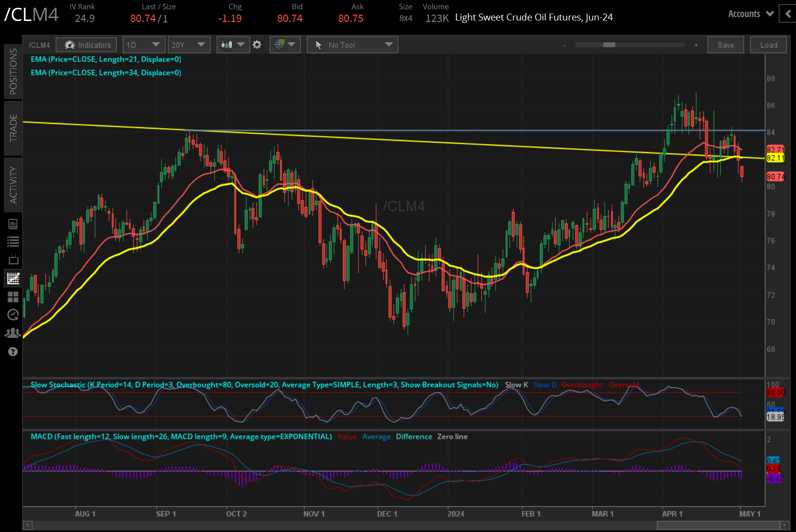Open the bar-chart book icon in sidebar
The width and height of the screenshot is (796, 532).
(13, 224)
